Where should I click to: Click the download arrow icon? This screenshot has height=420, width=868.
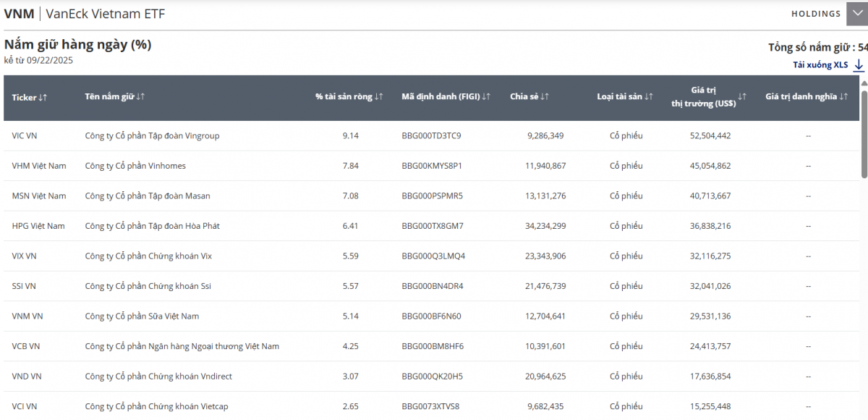(x=859, y=65)
